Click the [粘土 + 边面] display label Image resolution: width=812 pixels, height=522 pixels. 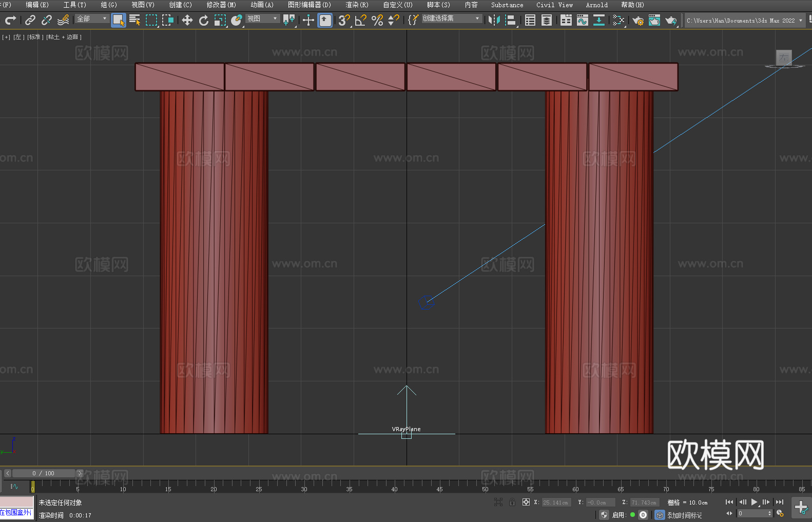(64, 37)
